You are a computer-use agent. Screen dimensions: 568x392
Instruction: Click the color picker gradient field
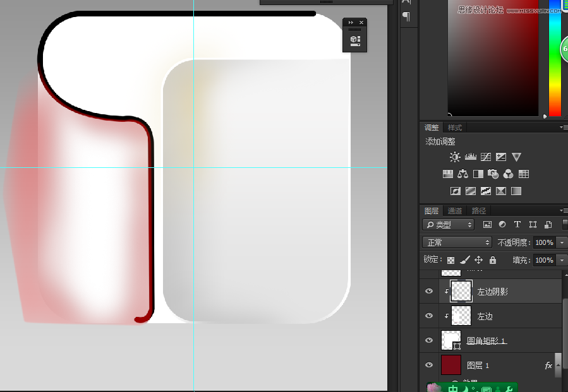coord(493,58)
